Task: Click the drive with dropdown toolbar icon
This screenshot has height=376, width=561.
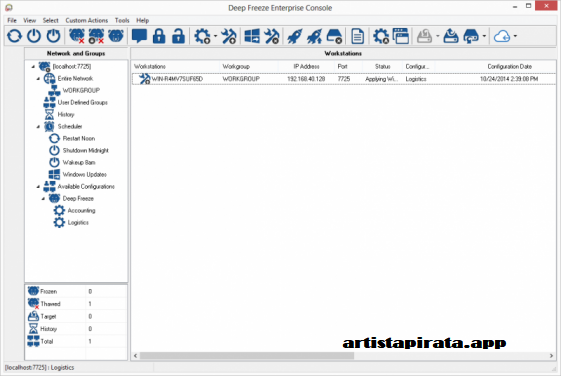Action: click(471, 36)
